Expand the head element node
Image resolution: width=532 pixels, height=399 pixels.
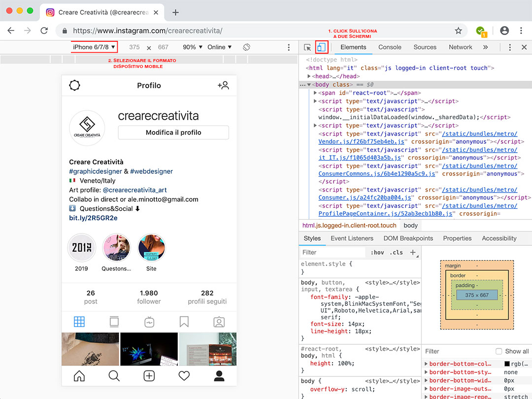point(309,76)
